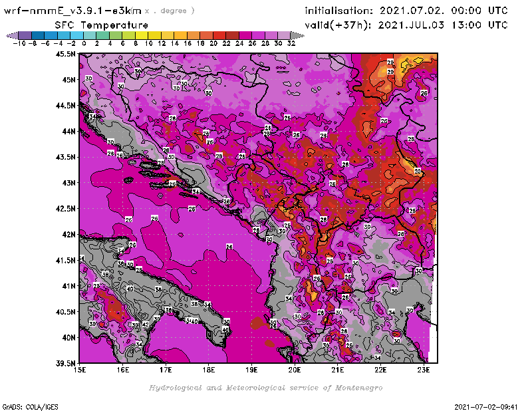Click the '-10' label on the color scale

19,43
